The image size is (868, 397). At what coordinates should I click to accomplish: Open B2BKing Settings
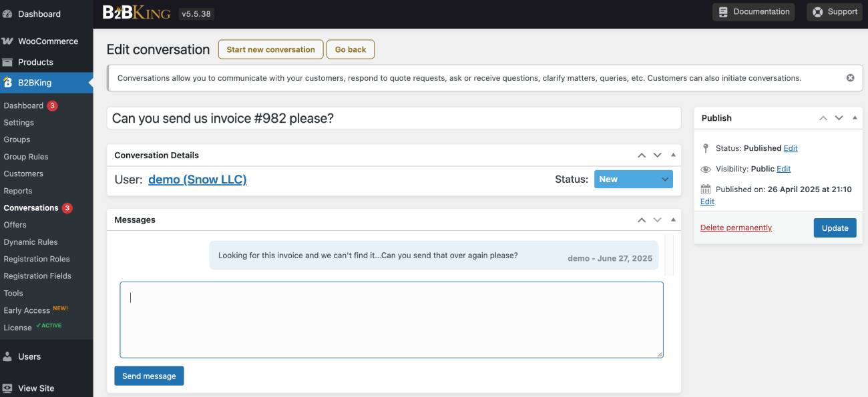pyautogui.click(x=19, y=123)
